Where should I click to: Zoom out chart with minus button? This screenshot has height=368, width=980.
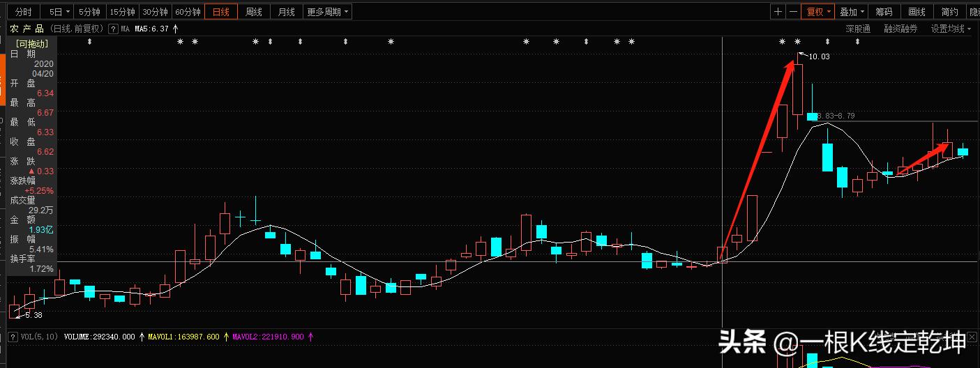pyautogui.click(x=794, y=12)
